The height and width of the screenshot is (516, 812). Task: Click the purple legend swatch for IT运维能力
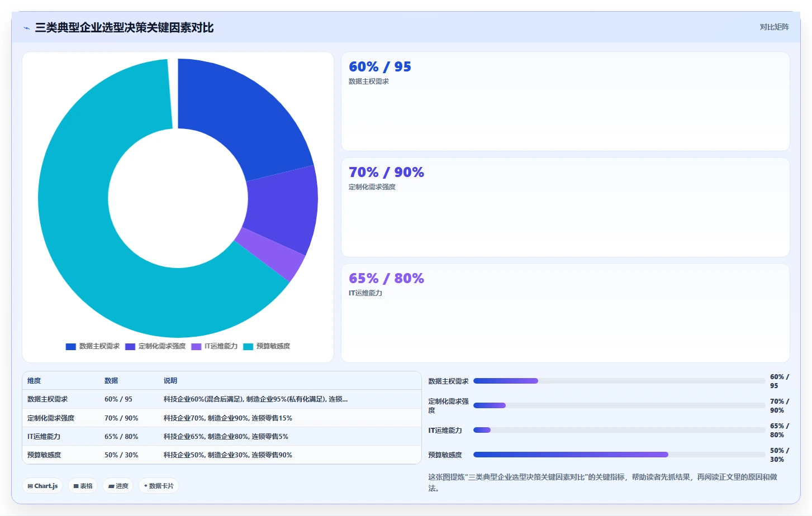[x=196, y=347]
